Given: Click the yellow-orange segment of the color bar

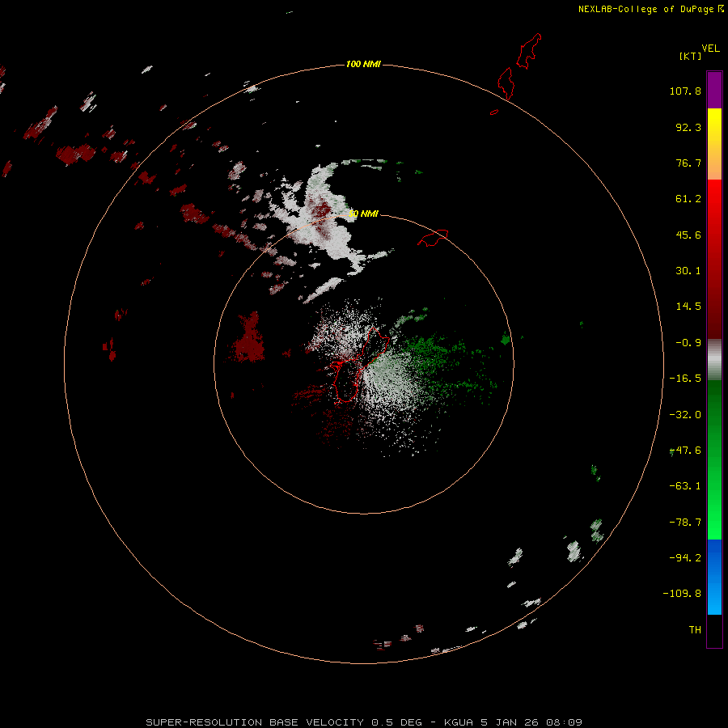Looking at the screenshot, I should coord(714,144).
